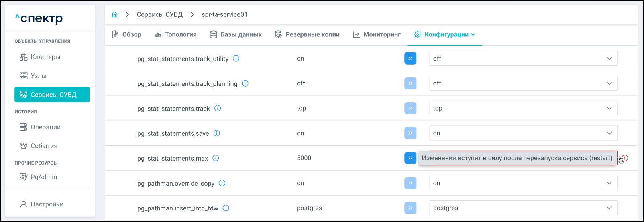Switch to the Топология tab

pos(175,34)
